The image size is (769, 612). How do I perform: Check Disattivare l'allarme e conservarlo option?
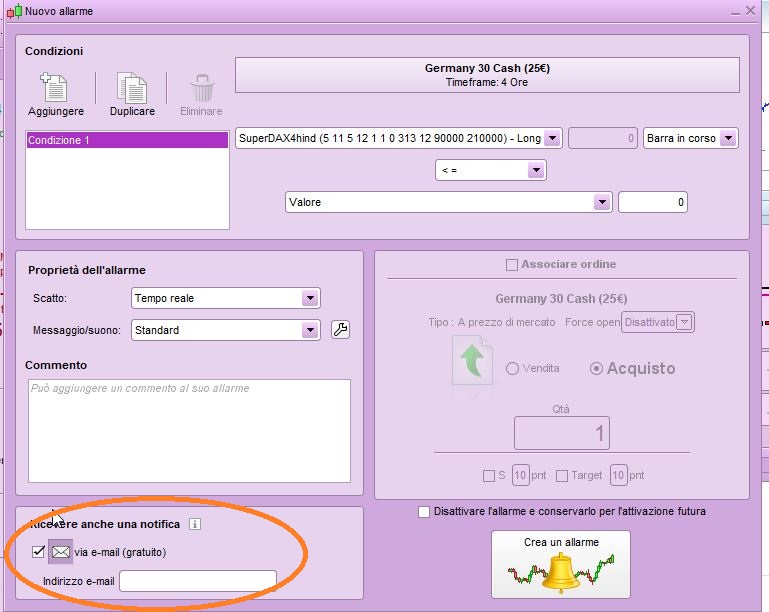[424, 512]
